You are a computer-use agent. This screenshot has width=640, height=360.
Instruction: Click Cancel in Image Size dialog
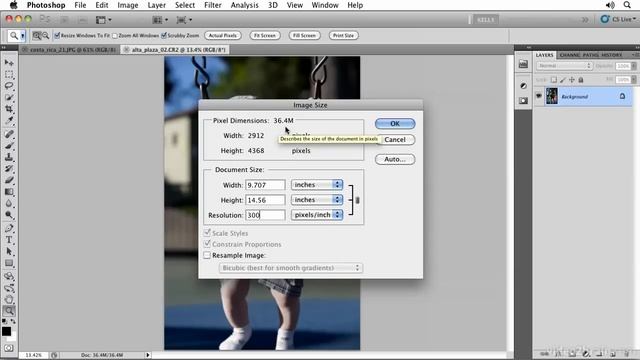tap(395, 140)
